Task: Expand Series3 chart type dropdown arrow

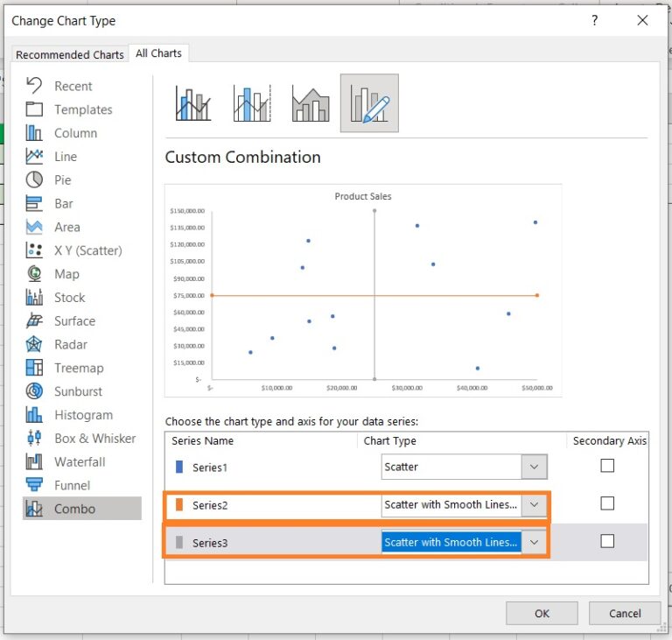Action: [534, 542]
